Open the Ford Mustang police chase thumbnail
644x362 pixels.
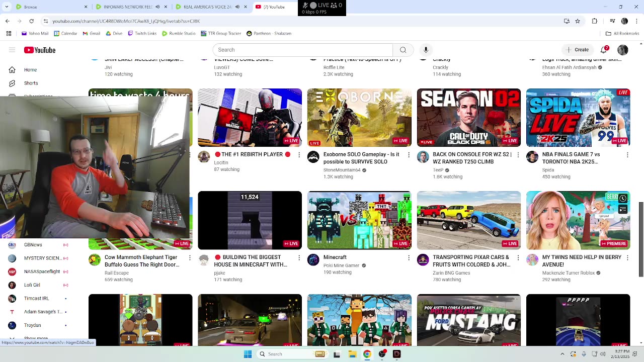(469, 320)
